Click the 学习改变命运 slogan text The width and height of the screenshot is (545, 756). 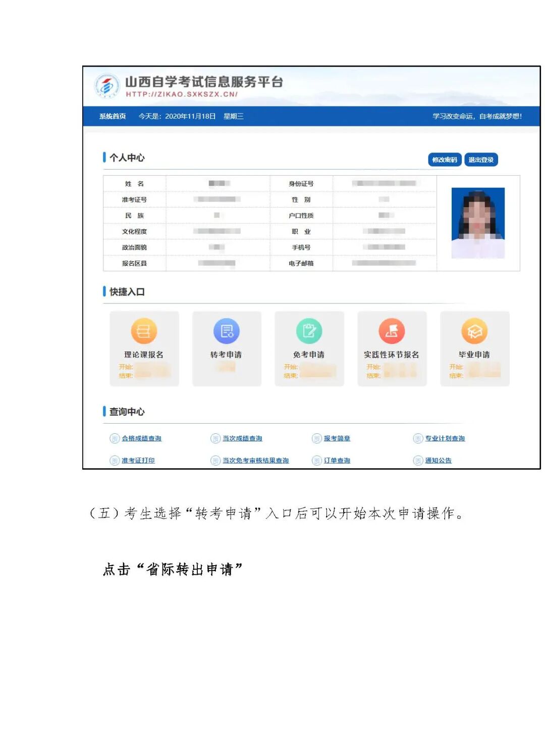click(477, 116)
